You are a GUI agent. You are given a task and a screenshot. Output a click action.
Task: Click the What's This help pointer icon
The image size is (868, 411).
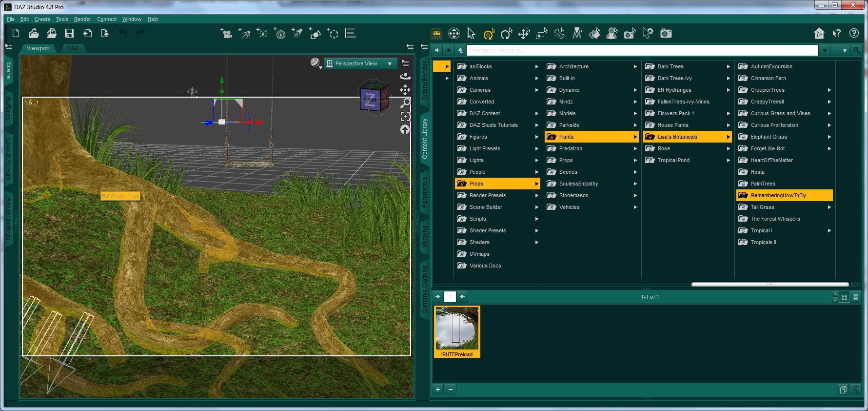pyautogui.click(x=836, y=33)
